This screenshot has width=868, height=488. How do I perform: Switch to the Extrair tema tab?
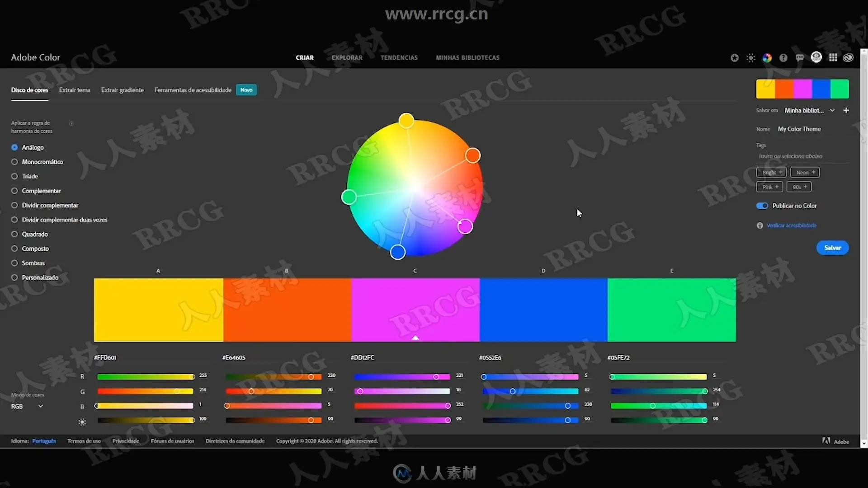75,90
